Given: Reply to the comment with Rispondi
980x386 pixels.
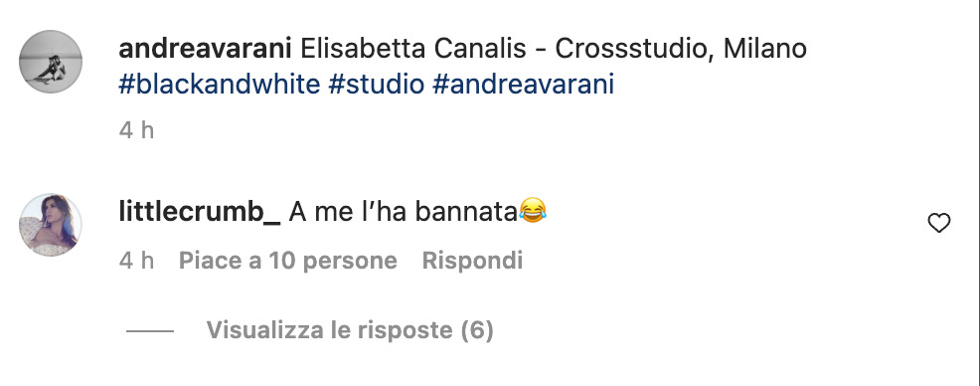Looking at the screenshot, I should click(472, 261).
